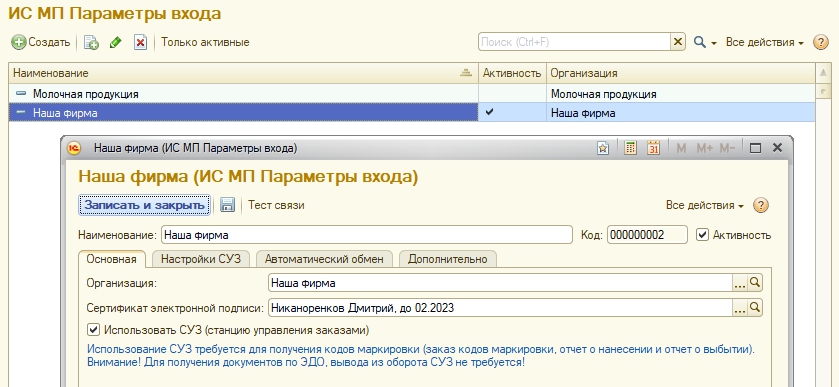Viewport: 839px width, 387px height.
Task: Toggle the Активность checkbox
Action: (x=703, y=234)
